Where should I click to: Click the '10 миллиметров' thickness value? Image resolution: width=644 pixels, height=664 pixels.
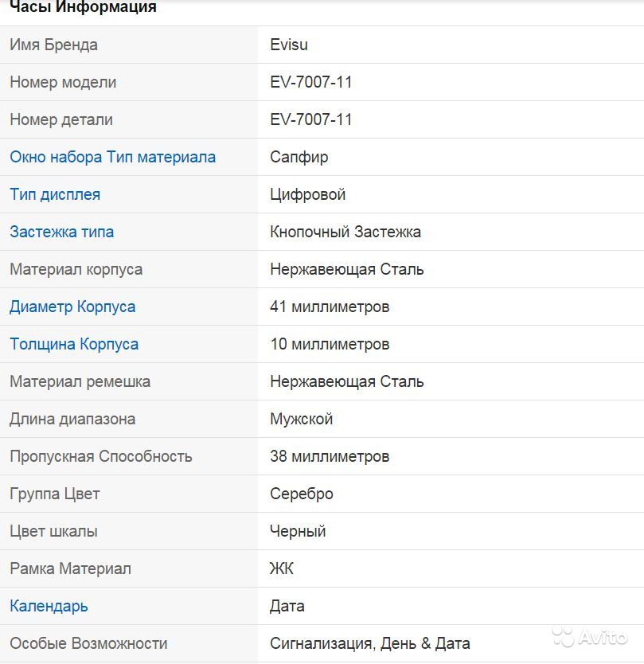[330, 344]
